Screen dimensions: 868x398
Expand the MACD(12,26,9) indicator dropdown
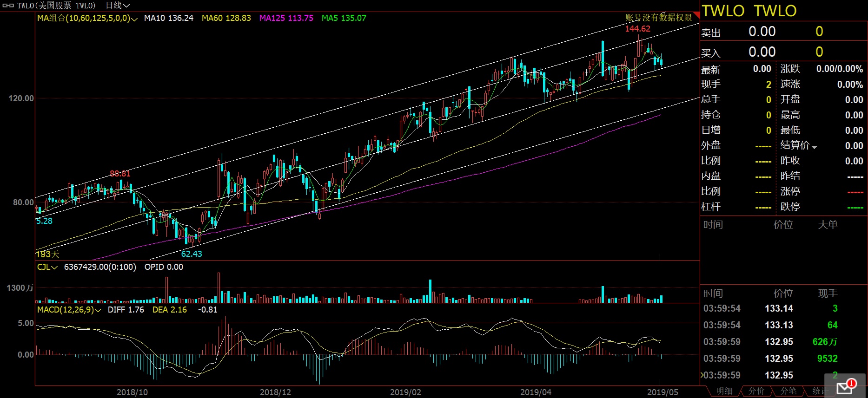69,310
